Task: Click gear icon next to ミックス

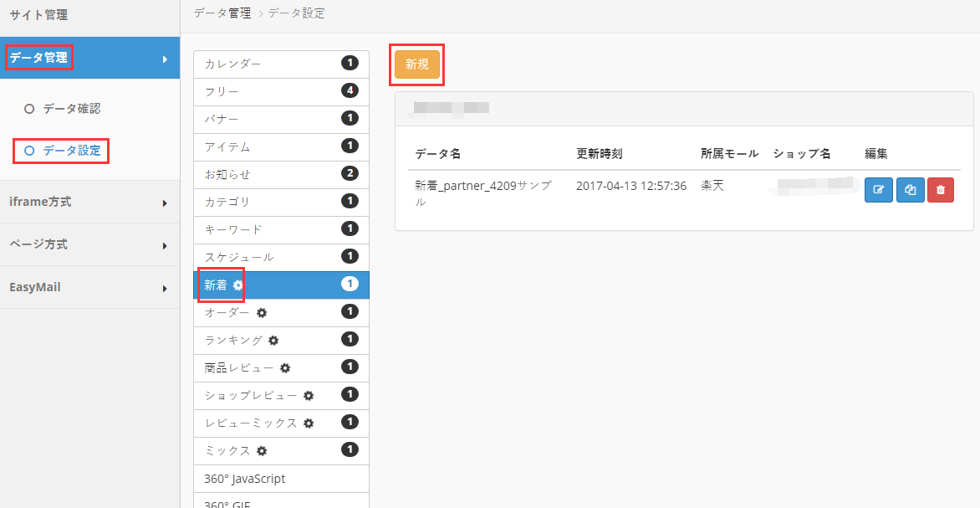Action: (x=262, y=450)
